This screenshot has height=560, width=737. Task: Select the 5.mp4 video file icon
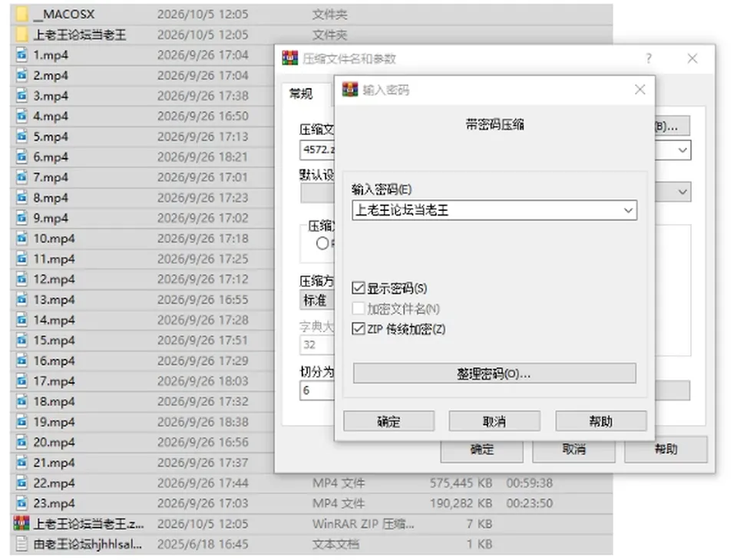click(x=21, y=137)
